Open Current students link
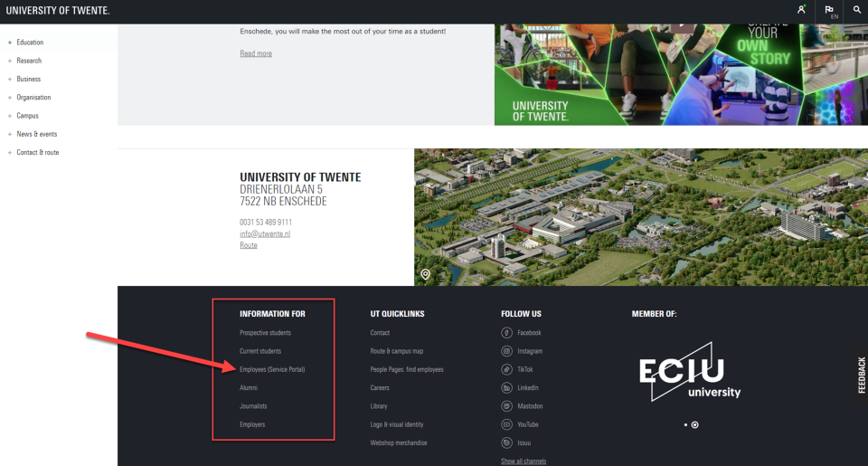 point(260,351)
